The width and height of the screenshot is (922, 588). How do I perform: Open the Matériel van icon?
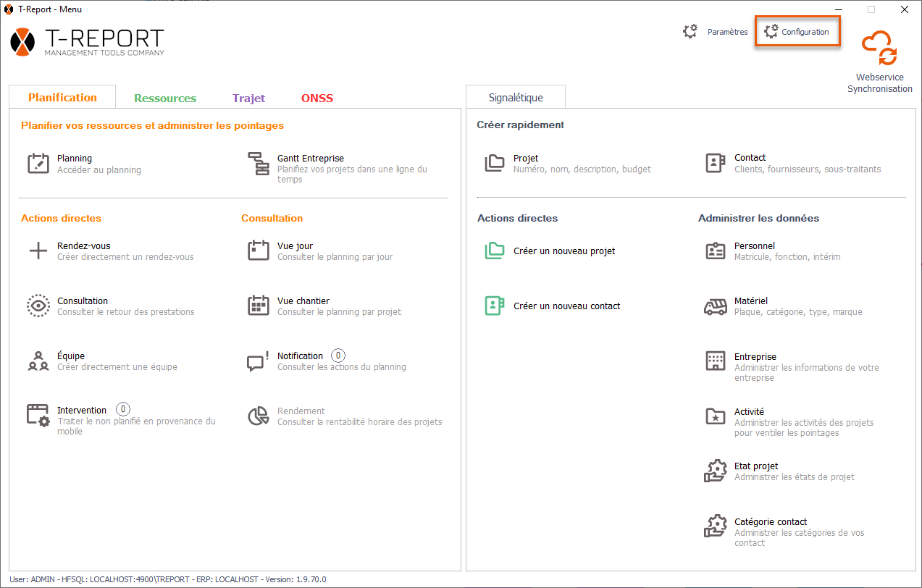coord(715,306)
